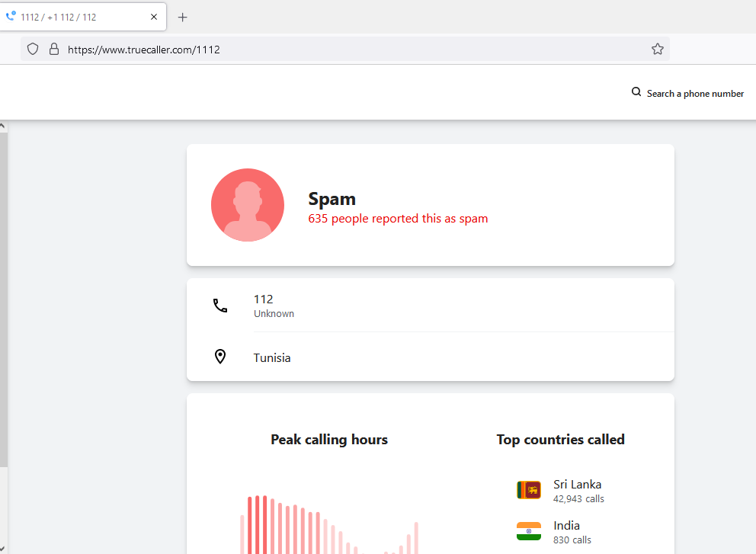Screen dimensions: 756x554
Task: Click the page scrollbar up arrow
Action: (3, 126)
